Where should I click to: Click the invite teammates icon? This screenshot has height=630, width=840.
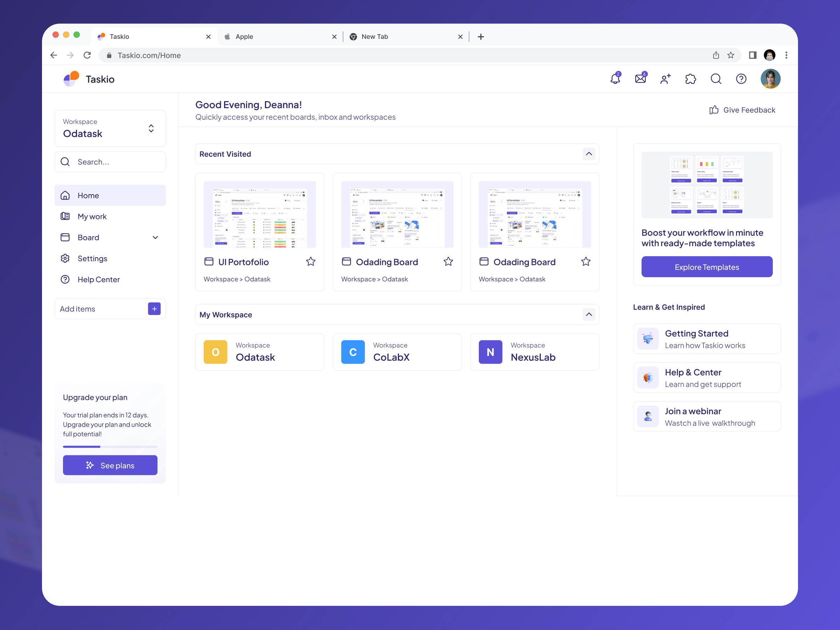point(665,79)
